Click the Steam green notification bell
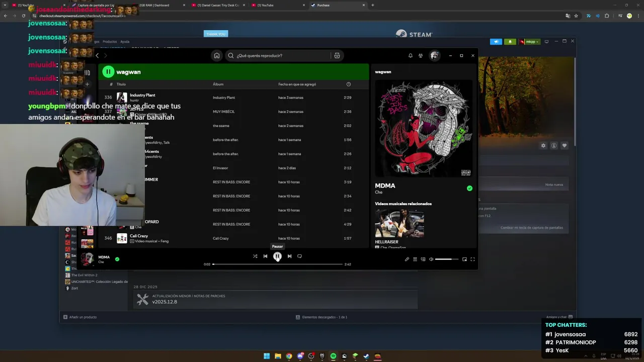Image resolution: width=644 pixels, height=362 pixels. click(510, 42)
